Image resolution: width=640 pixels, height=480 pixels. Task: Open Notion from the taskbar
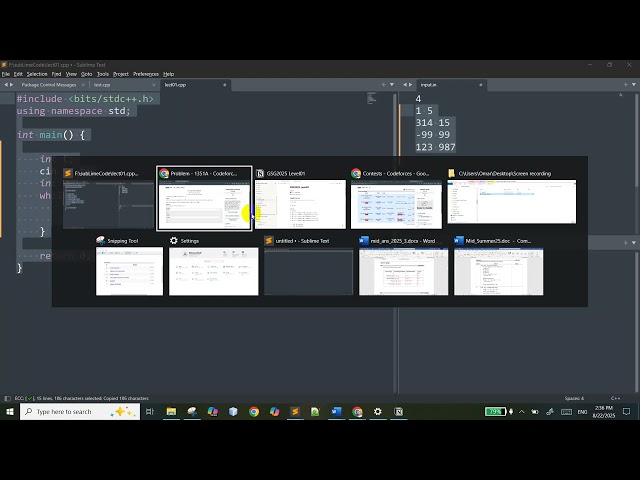tap(398, 412)
